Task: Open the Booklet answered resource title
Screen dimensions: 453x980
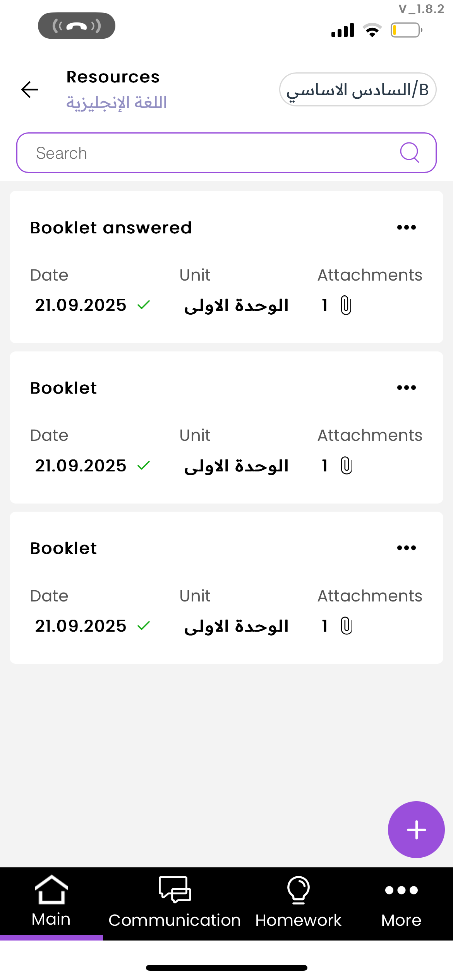Action: [x=111, y=228]
